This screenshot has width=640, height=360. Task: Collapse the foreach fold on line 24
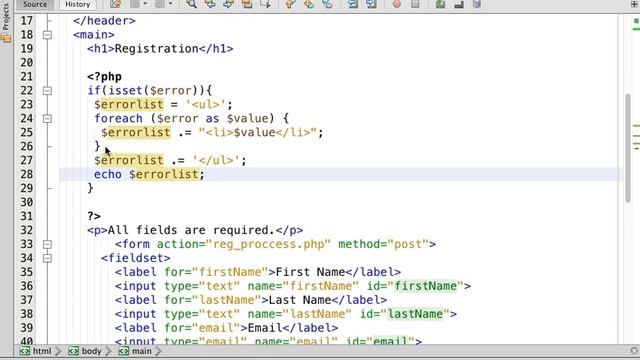(x=47, y=119)
